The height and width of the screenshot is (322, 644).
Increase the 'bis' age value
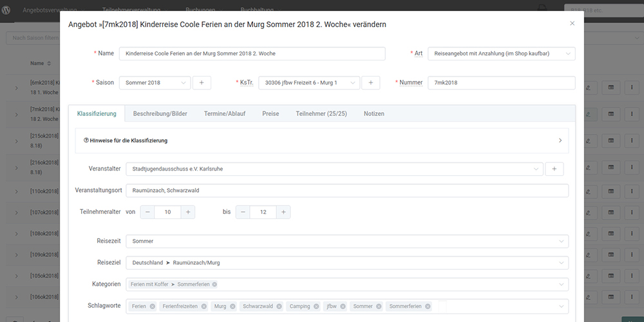(283, 212)
